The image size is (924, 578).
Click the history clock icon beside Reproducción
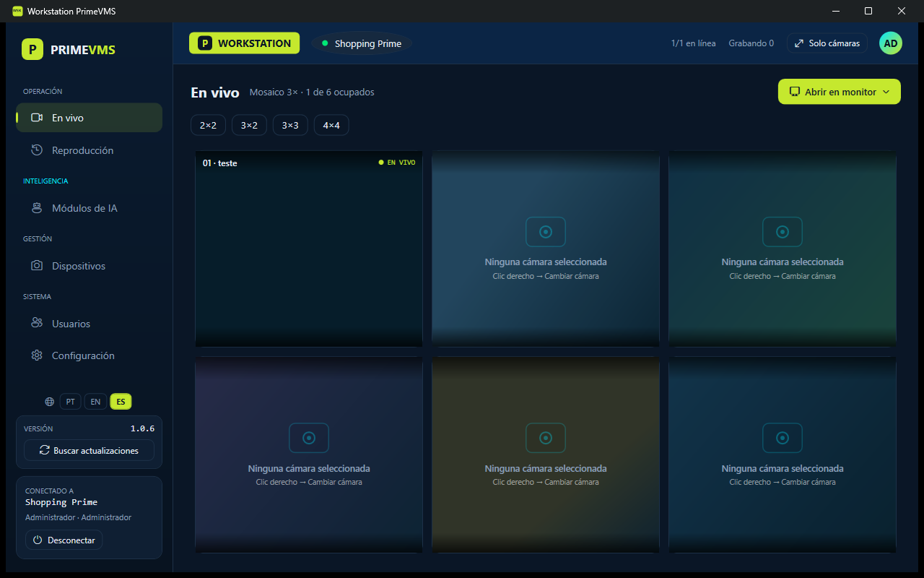(37, 150)
